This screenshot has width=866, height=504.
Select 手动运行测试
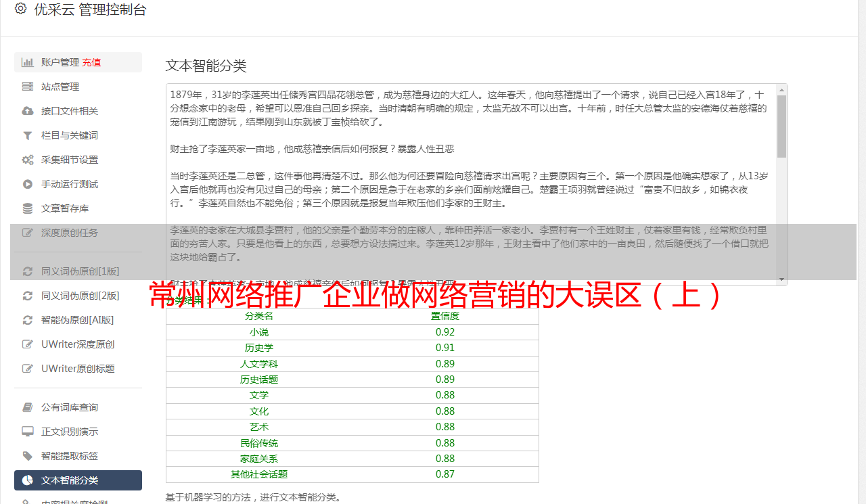[x=78, y=184]
